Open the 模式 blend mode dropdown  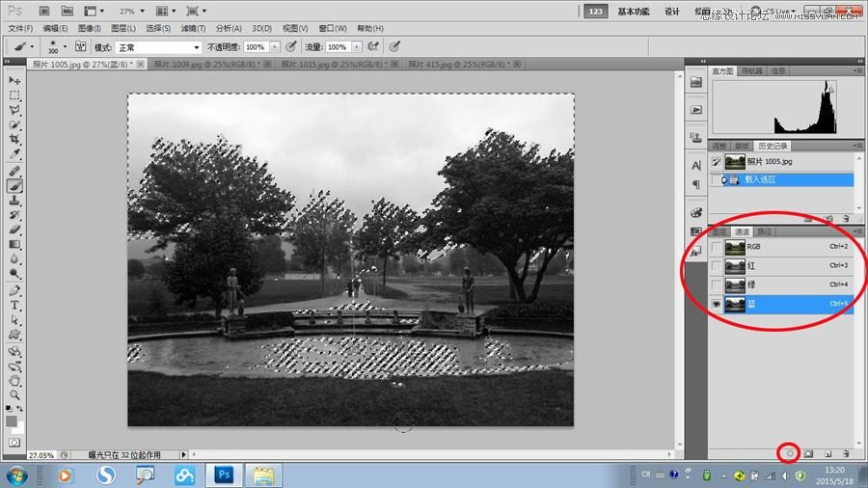[x=157, y=46]
